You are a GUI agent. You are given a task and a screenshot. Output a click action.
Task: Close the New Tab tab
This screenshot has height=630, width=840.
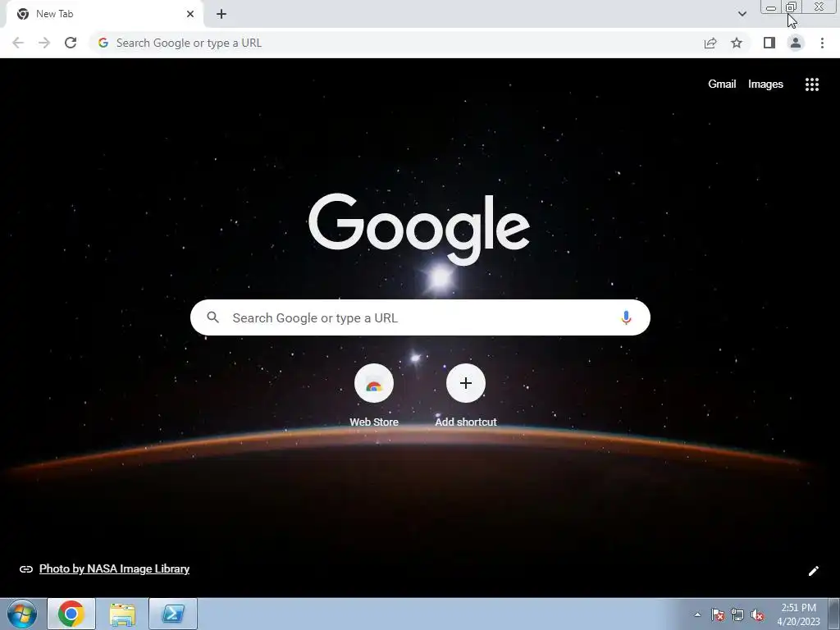[x=190, y=14]
